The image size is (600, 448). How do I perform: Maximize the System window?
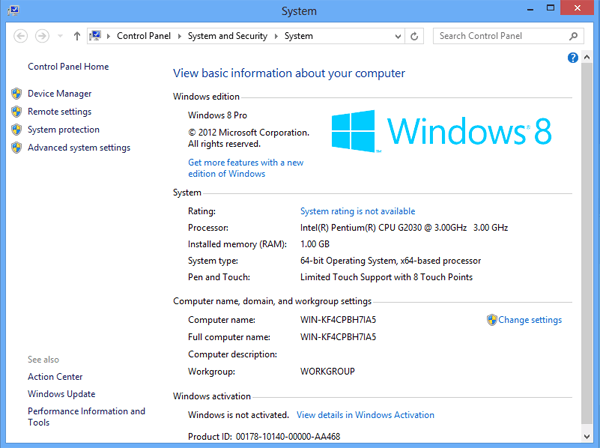[550, 8]
